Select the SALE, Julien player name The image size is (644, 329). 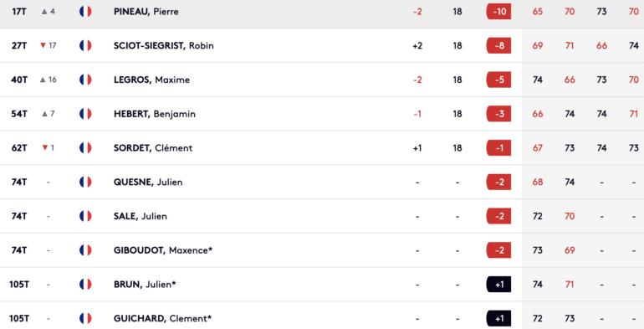click(141, 216)
